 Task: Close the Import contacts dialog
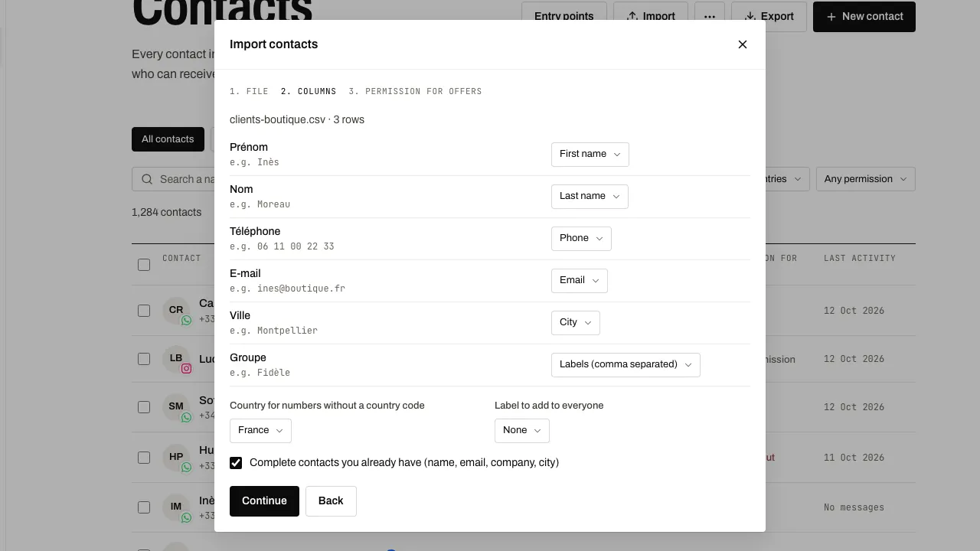742,44
